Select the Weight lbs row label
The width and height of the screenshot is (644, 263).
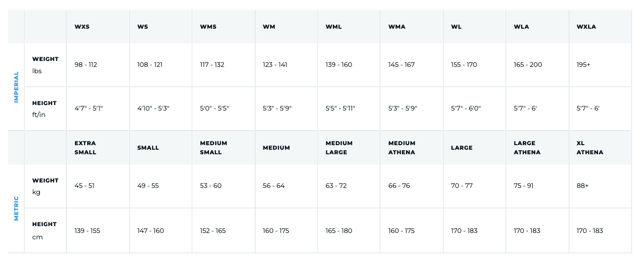point(45,65)
